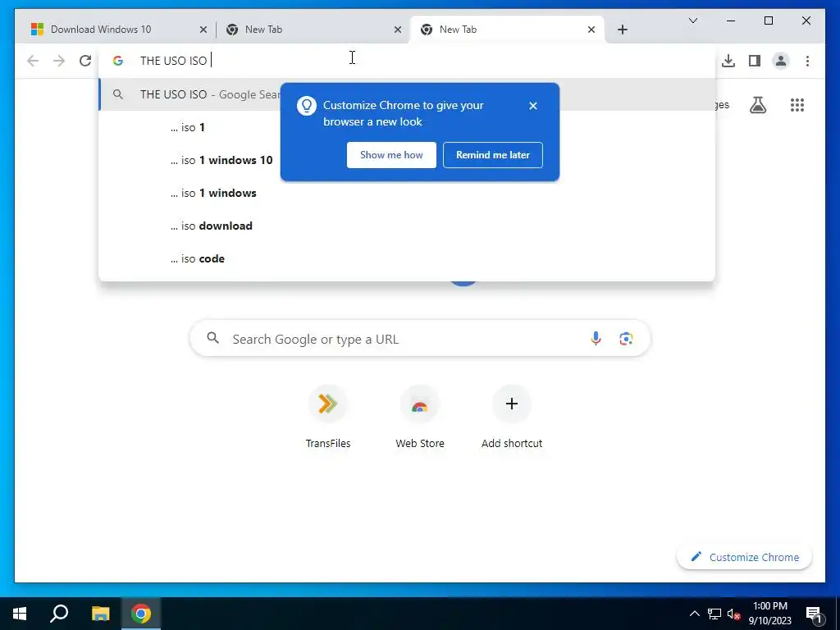
Task: Click Remind me later button
Action: [493, 155]
